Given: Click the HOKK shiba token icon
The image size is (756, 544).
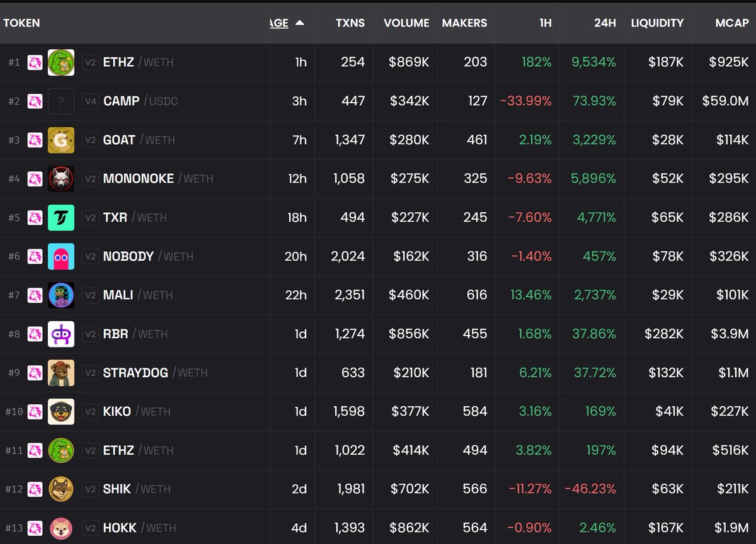Looking at the screenshot, I should pos(61,528).
